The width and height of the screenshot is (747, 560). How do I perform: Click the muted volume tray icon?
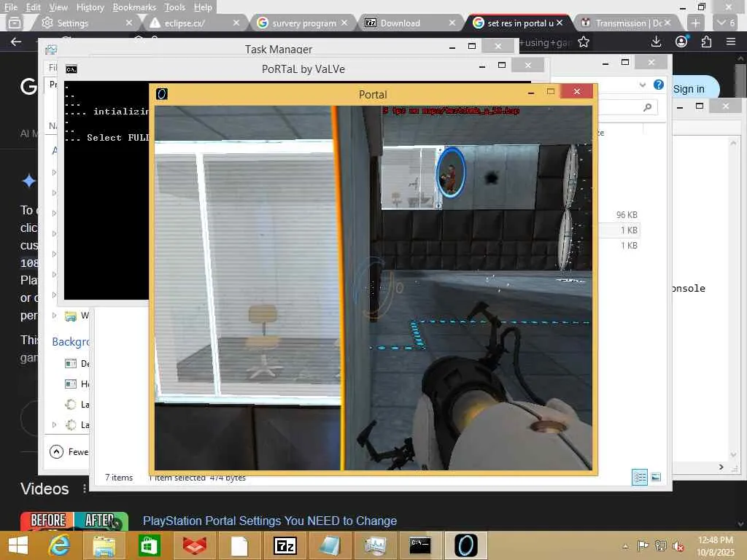[x=678, y=545]
